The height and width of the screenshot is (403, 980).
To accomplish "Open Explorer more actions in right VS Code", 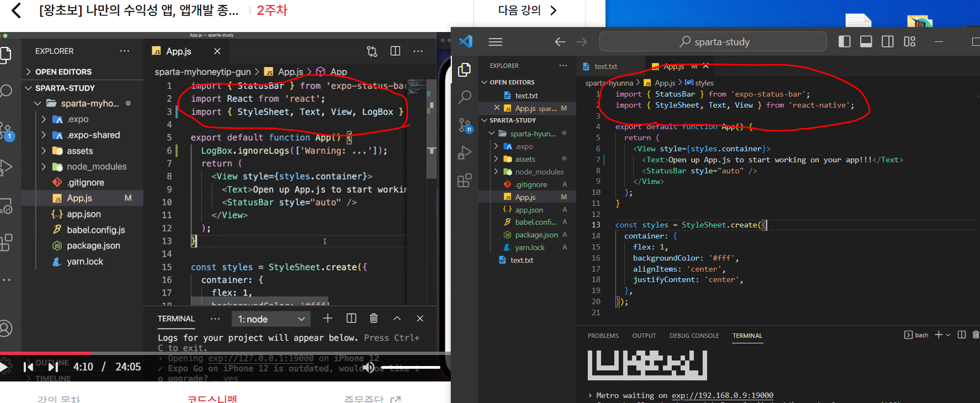I will point(563,66).
